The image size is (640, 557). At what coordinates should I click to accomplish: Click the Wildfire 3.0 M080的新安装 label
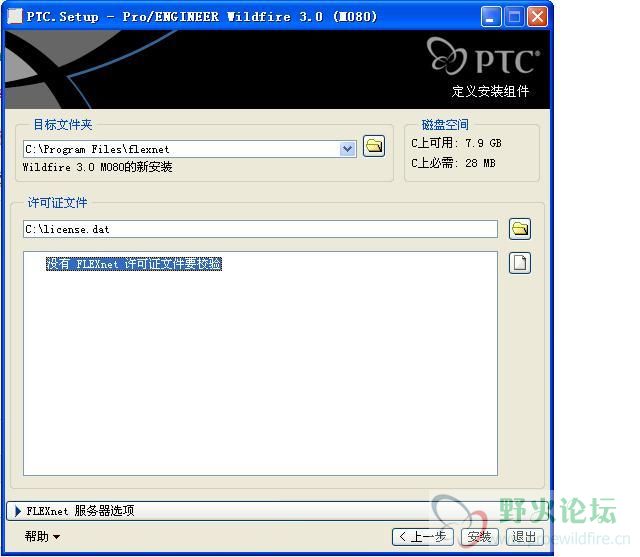click(x=98, y=167)
